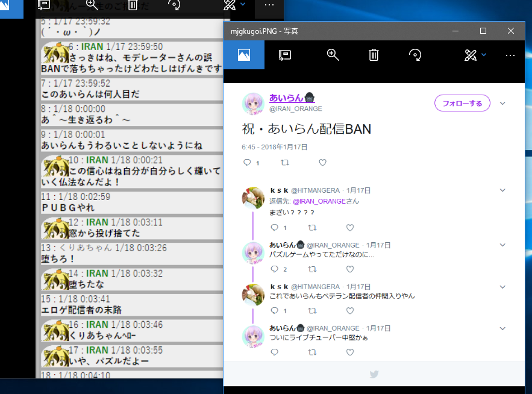Click the reply icon on main tweet
The image size is (532, 394).
pyautogui.click(x=247, y=163)
